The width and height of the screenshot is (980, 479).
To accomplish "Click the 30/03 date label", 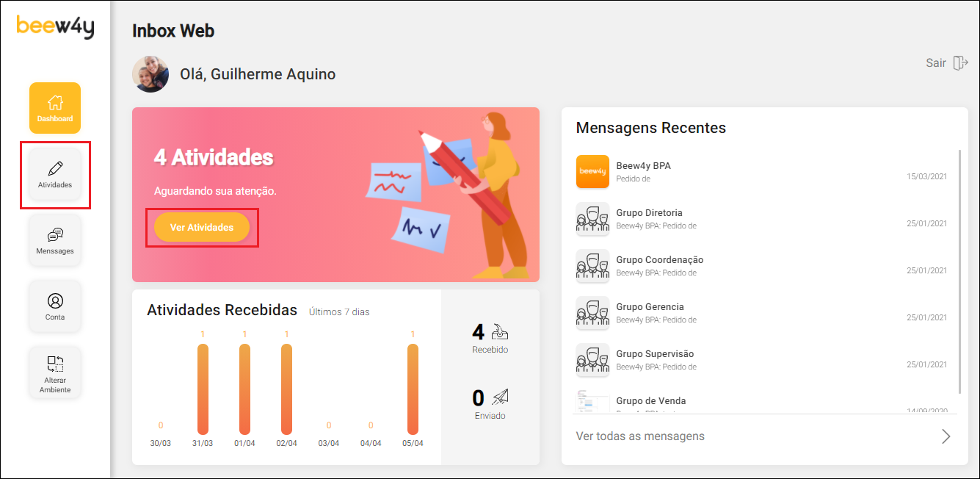I will 161,444.
